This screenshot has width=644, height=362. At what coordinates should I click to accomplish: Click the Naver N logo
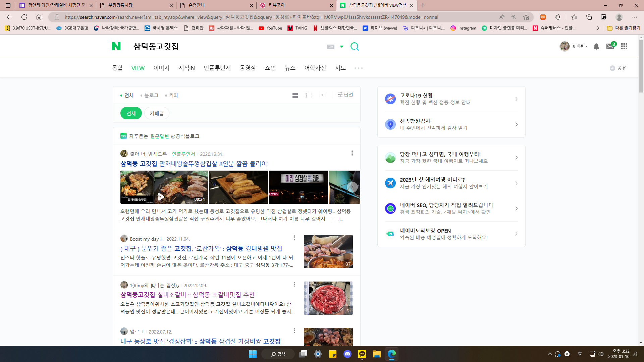(116, 46)
